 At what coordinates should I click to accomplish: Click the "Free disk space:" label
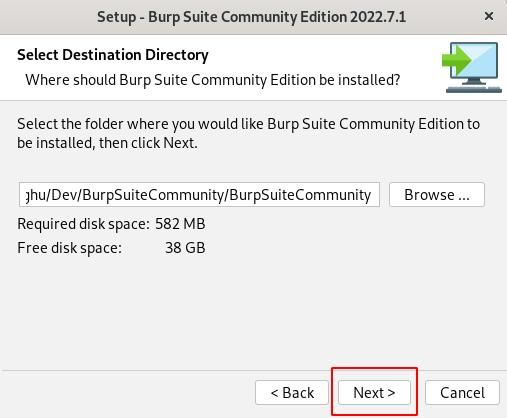tap(70, 248)
